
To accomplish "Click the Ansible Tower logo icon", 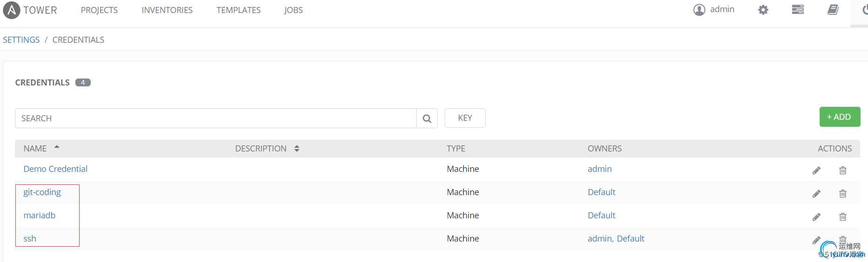I will click(12, 10).
